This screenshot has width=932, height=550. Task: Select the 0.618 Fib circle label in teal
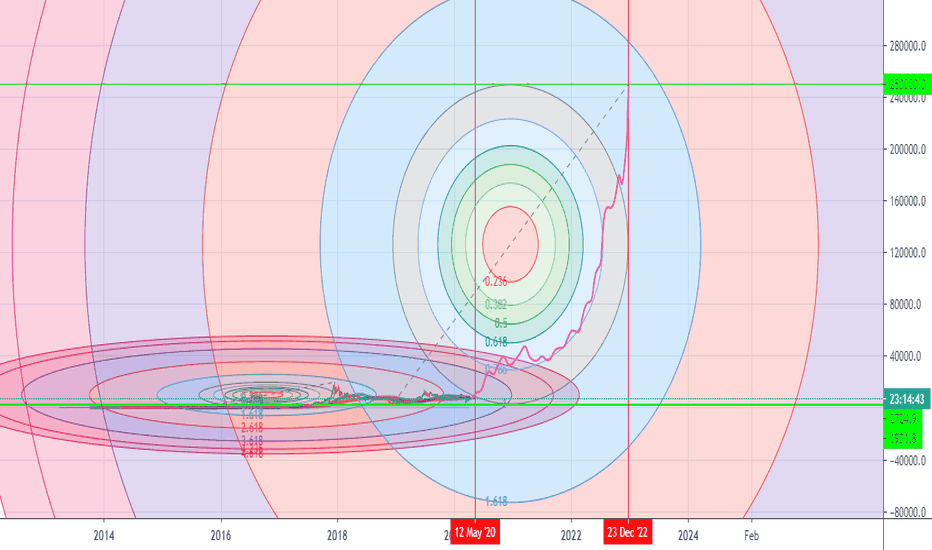(496, 342)
